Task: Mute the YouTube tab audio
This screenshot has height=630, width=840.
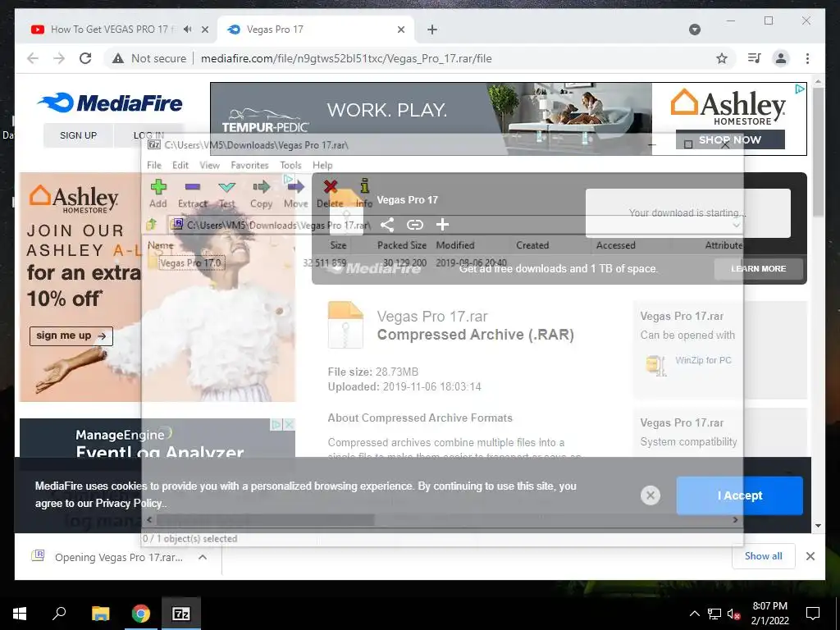Action: (187, 30)
